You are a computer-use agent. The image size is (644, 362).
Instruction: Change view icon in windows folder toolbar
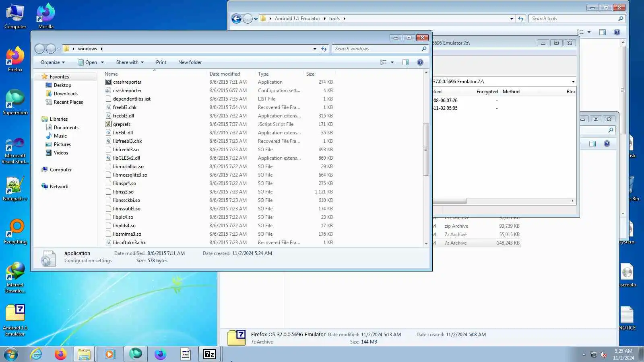point(383,62)
